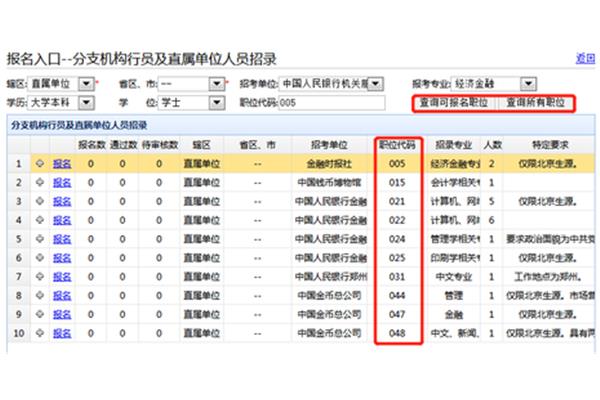Select position code cell 021

pyautogui.click(x=397, y=201)
